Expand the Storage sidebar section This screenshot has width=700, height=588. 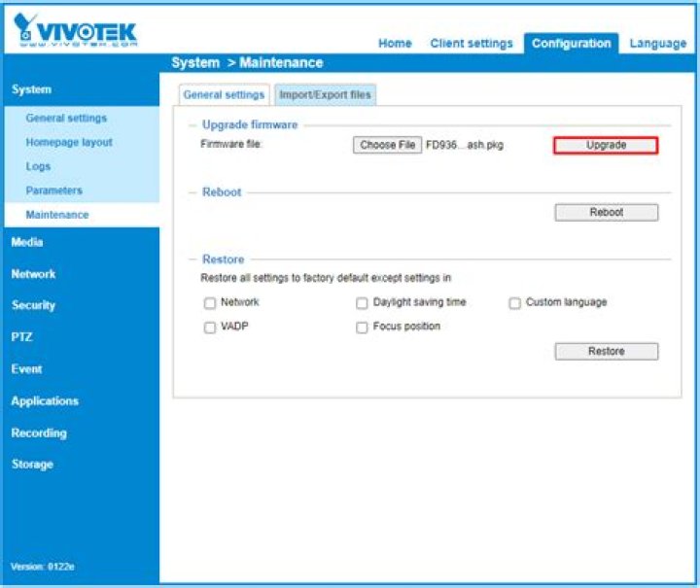pyautogui.click(x=32, y=465)
